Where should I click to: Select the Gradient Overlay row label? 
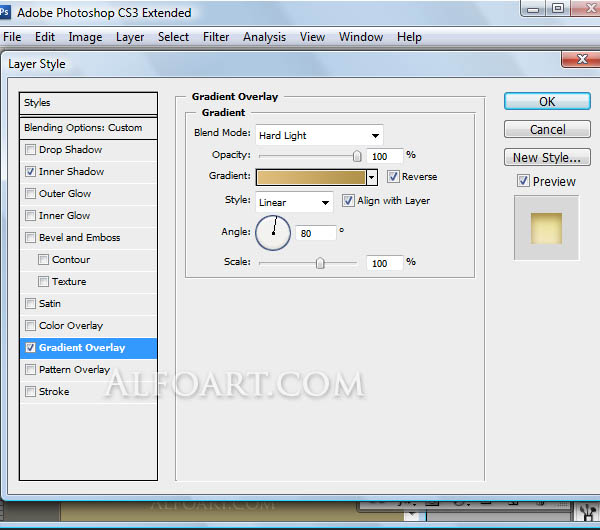click(82, 347)
